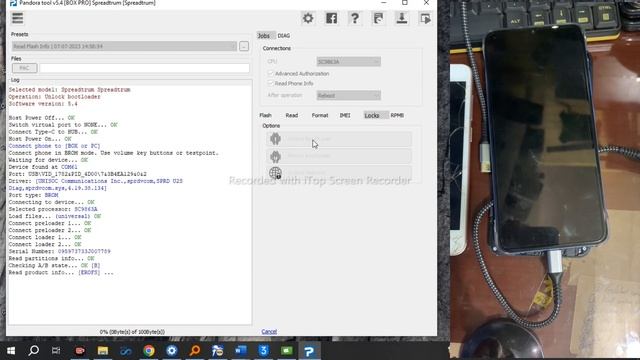
Task: Select the Read tab
Action: (291, 116)
